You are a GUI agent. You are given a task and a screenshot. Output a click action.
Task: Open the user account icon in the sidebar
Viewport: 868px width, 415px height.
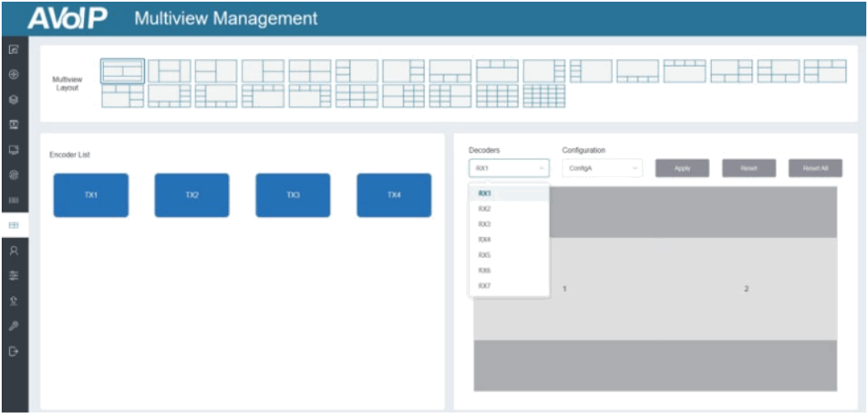[x=14, y=250]
